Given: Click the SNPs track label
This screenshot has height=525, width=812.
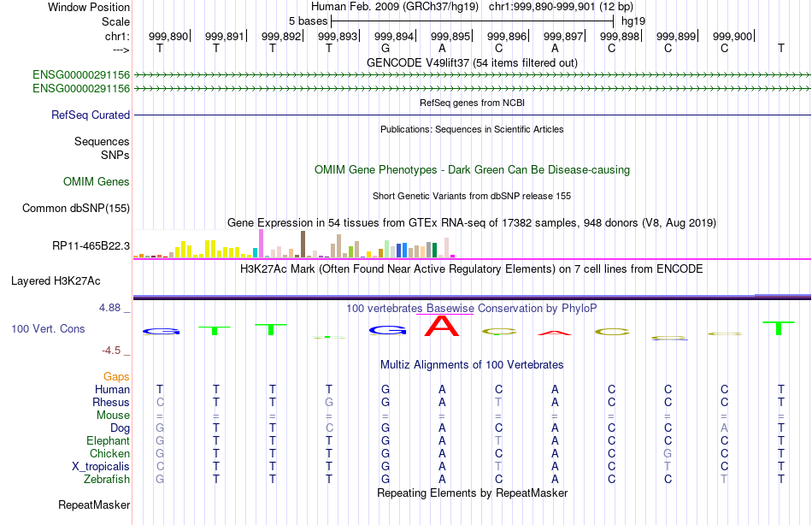Looking at the screenshot, I should click(115, 155).
